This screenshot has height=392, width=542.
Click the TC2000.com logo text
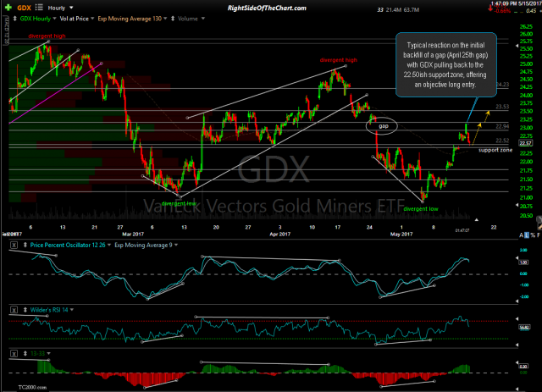tap(32, 387)
